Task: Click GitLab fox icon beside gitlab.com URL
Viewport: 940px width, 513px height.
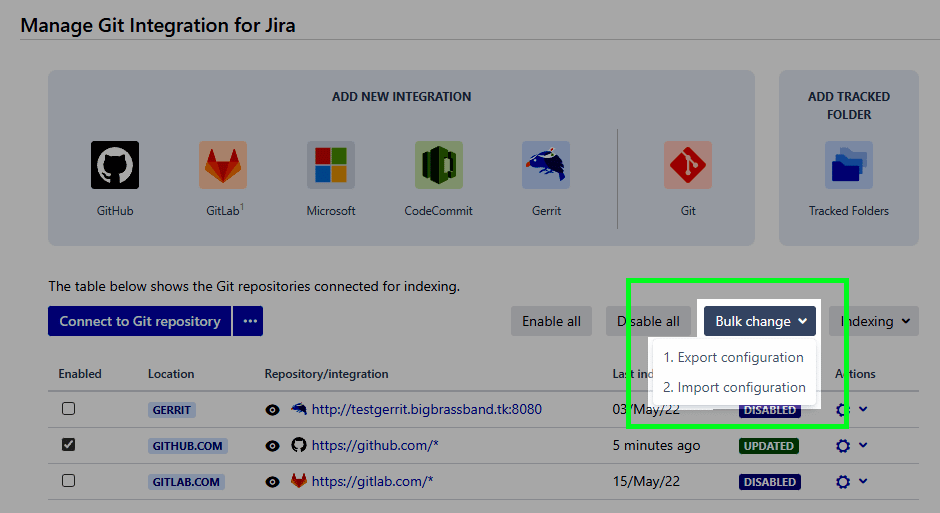Action: (x=299, y=481)
